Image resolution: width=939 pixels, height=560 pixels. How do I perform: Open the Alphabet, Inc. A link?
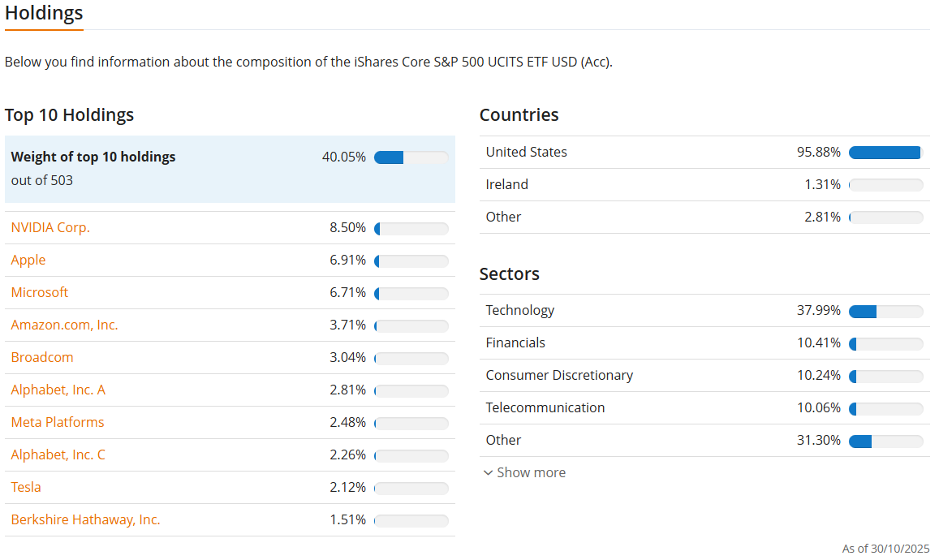(58, 390)
